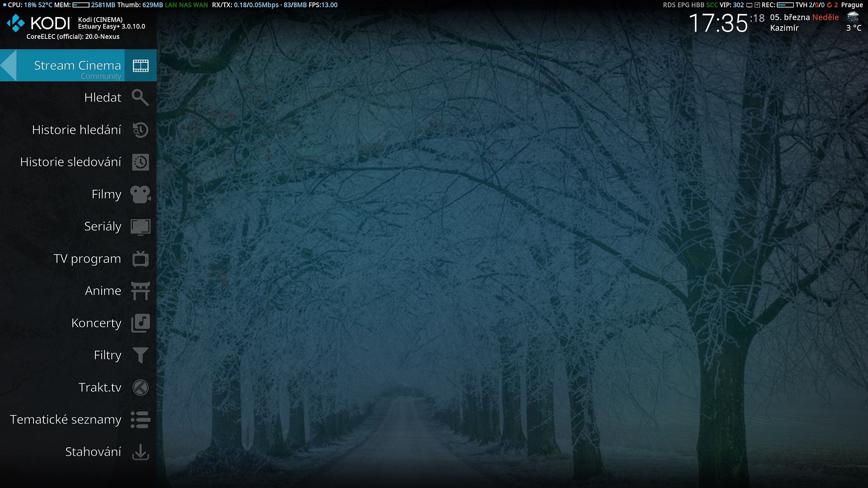868x488 pixels.
Task: Click the Filmy camera icon
Action: [140, 194]
